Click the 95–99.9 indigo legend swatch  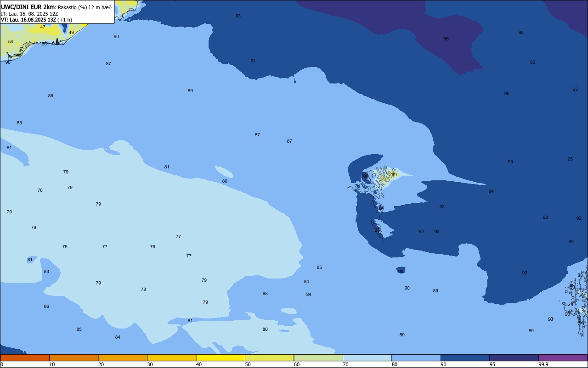point(514,357)
